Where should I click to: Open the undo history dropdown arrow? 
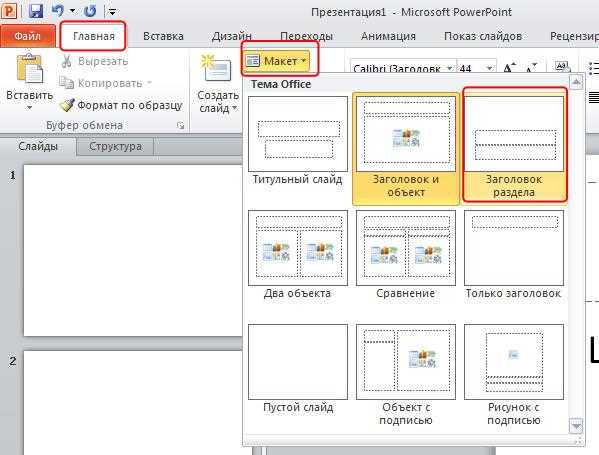click(73, 11)
